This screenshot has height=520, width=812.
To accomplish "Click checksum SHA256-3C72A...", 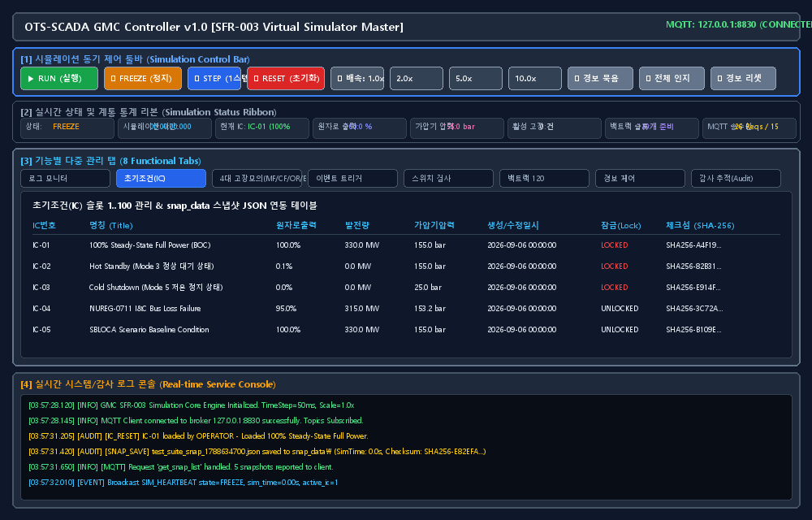I will [694, 309].
